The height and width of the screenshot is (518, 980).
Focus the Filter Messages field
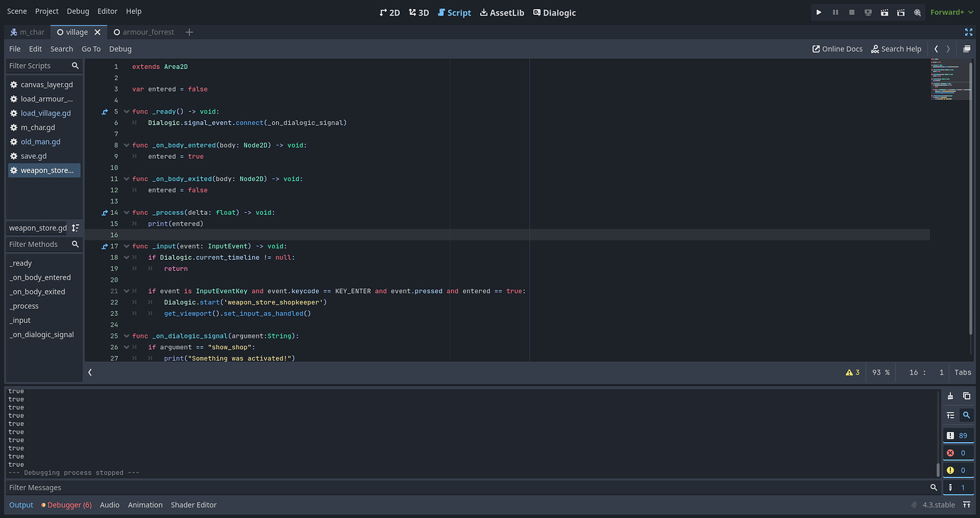[x=467, y=487]
